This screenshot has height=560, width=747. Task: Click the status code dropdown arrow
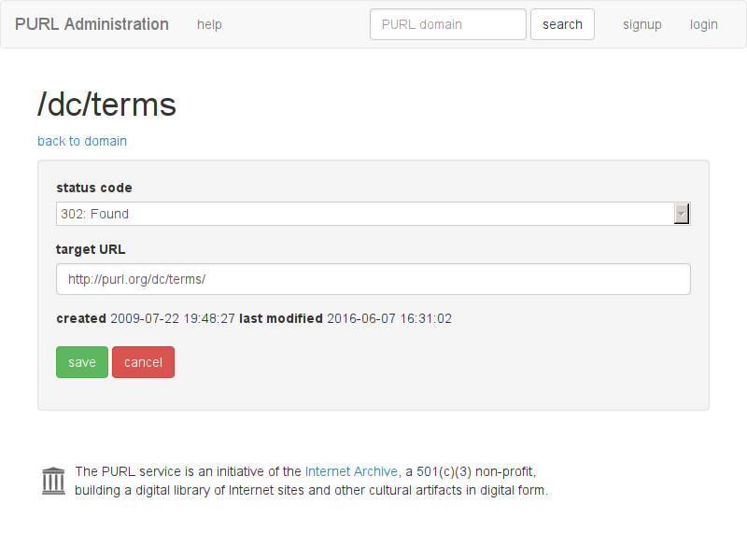pyautogui.click(x=682, y=214)
